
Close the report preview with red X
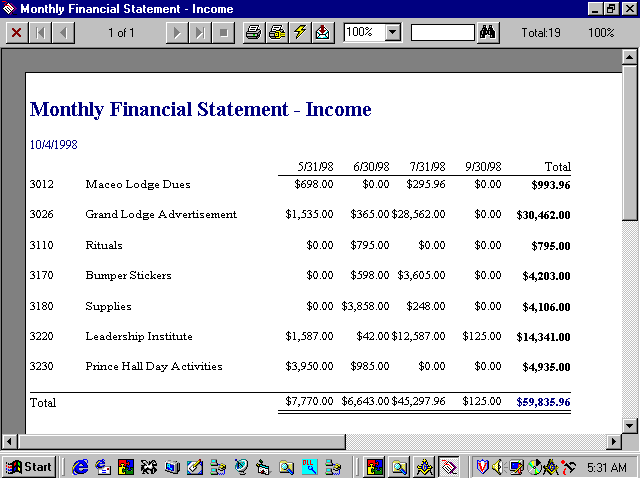pyautogui.click(x=17, y=32)
